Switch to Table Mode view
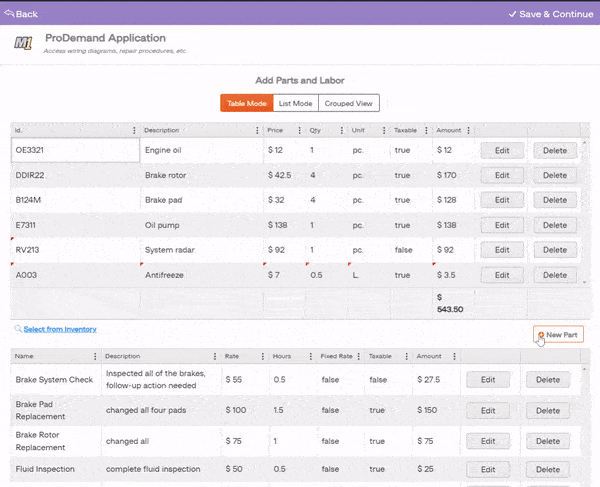The height and width of the screenshot is (487, 600). coord(245,103)
